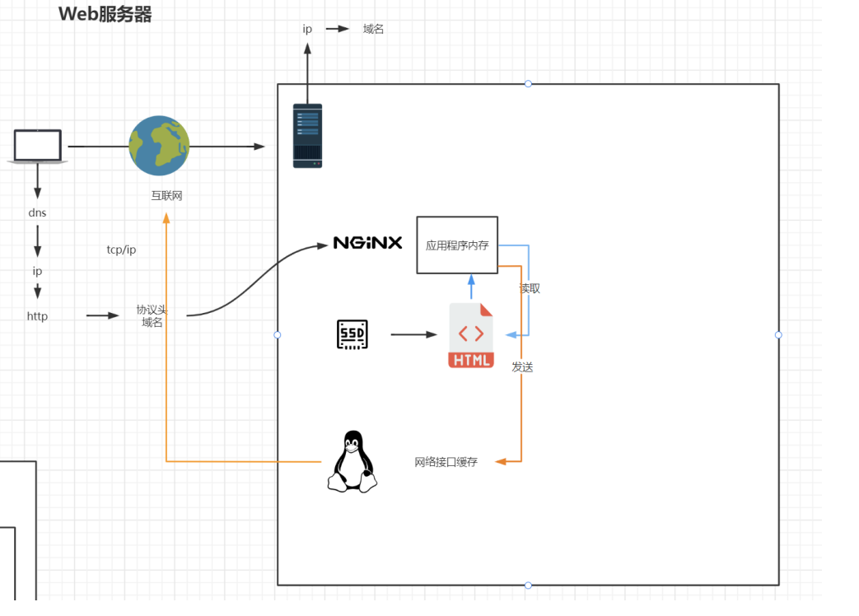The width and height of the screenshot is (859, 616).
Task: Select the 互联网 label
Action: coord(166,196)
